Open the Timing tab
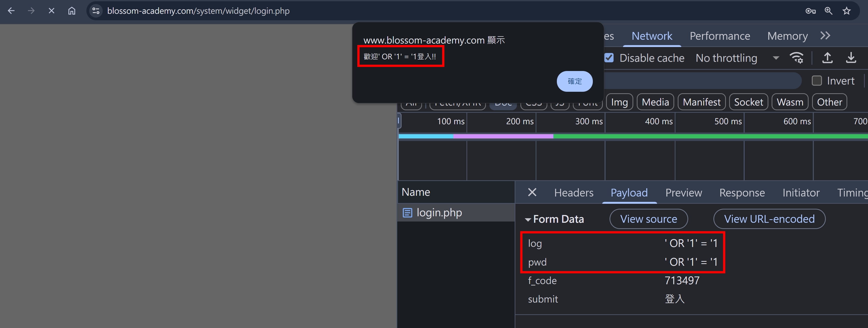The width and height of the screenshot is (868, 328). 852,193
